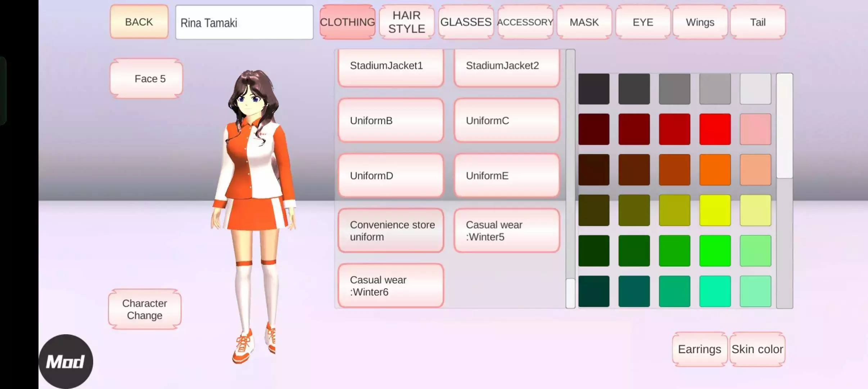Tap the round Mod menu icon

65,361
